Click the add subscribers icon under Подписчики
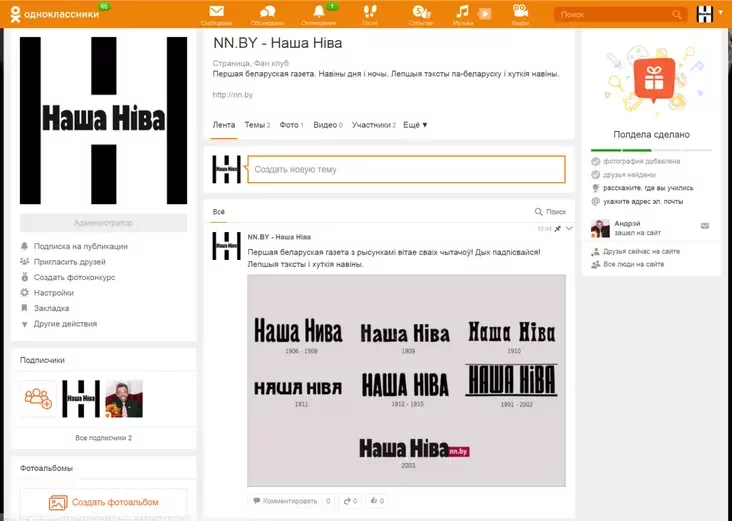Viewport: 732px width, 521px height. 39,398
